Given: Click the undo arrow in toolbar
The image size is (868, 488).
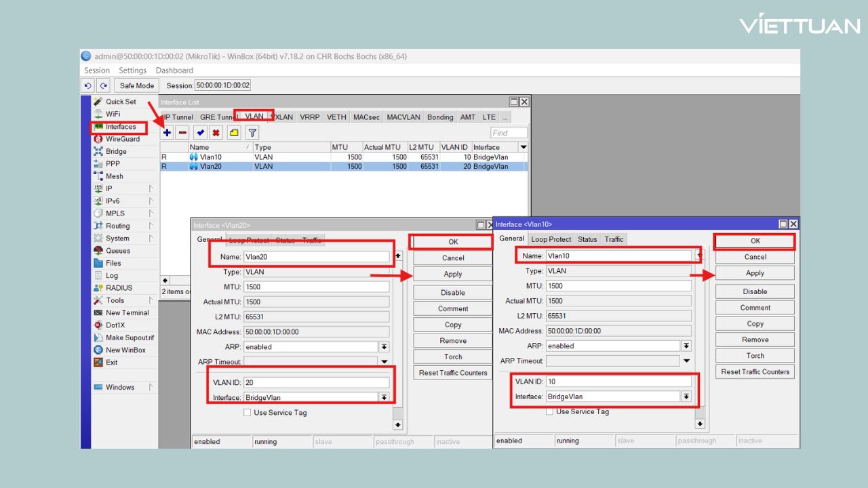Looking at the screenshot, I should (x=87, y=85).
